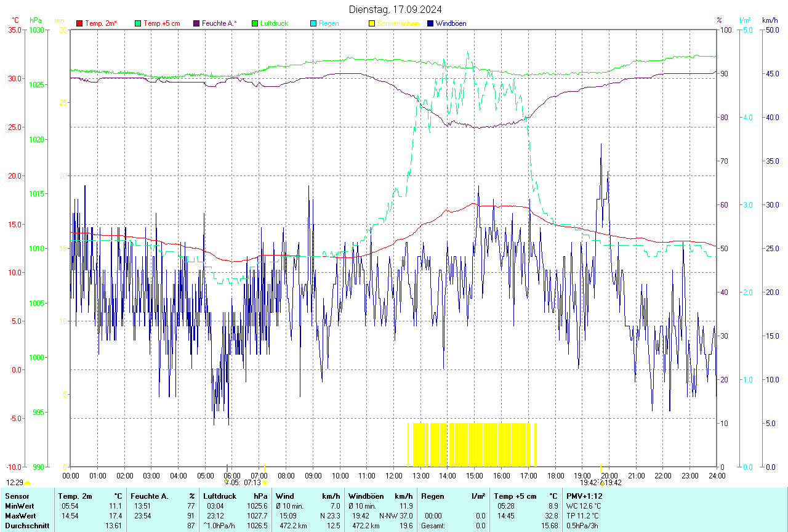Screen dimensions: 788x532
Task: Click the Windböen table column header
Action: pos(366,496)
